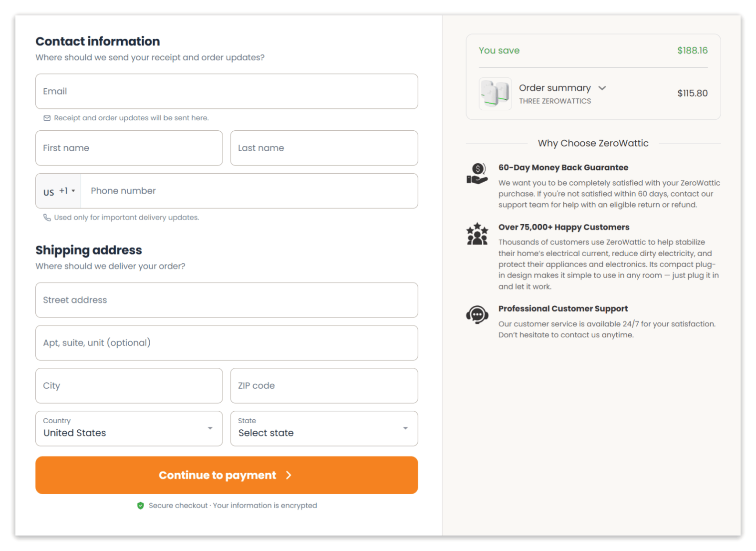This screenshot has width=756, height=551.
Task: Click the $188.16 savings amount
Action: (x=692, y=50)
